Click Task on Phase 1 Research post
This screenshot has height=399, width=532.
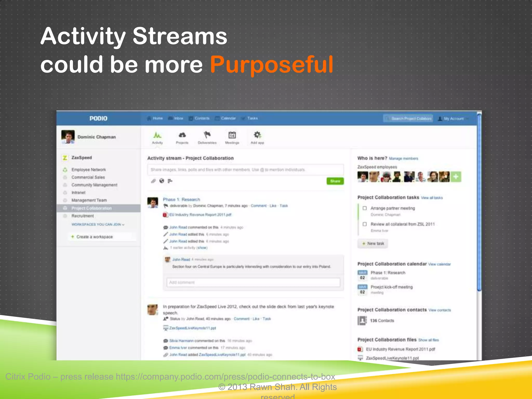pyautogui.click(x=284, y=206)
